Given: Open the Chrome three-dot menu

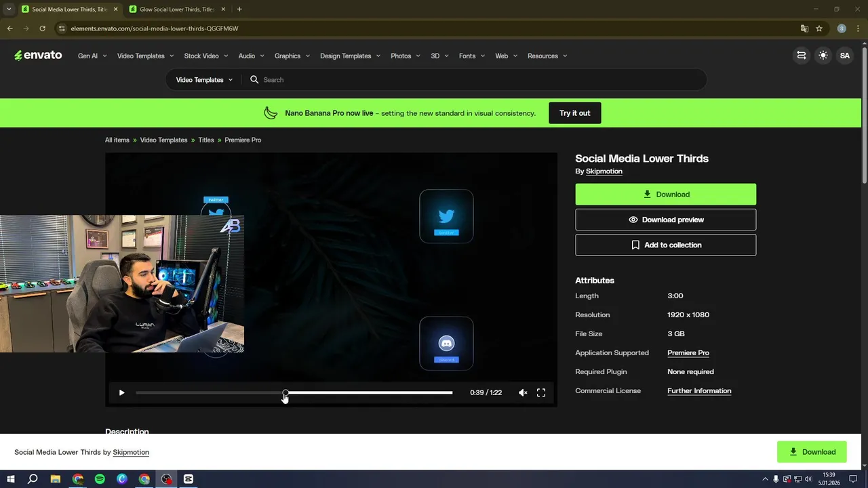Looking at the screenshot, I should click(858, 28).
